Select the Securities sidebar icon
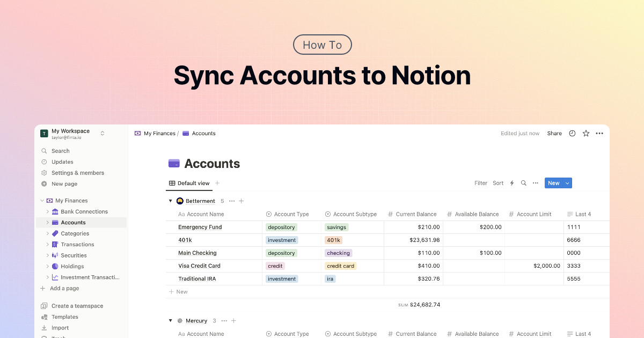This screenshot has height=338, width=644. pos(54,255)
